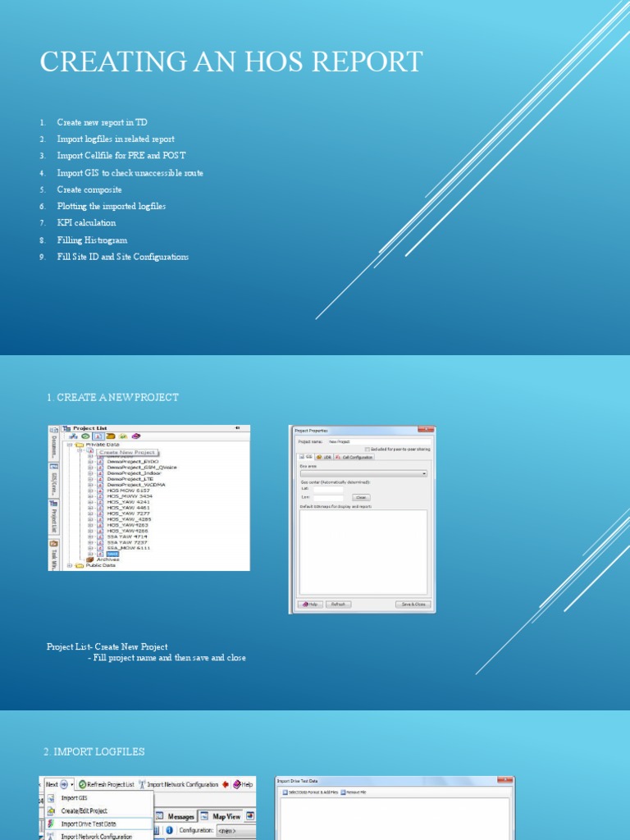Switch to the Map View tab
This screenshot has width=630, height=840.
221,816
